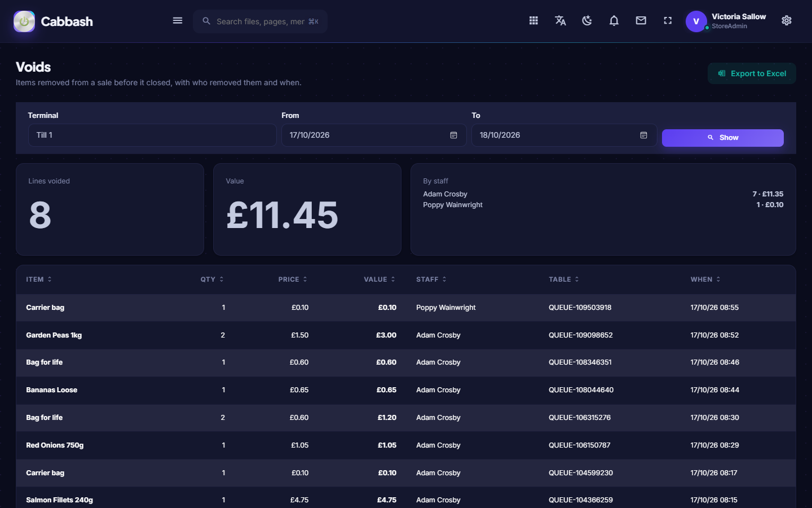The width and height of the screenshot is (812, 508).
Task: Click the £11.45 total value figure
Action: point(282,215)
